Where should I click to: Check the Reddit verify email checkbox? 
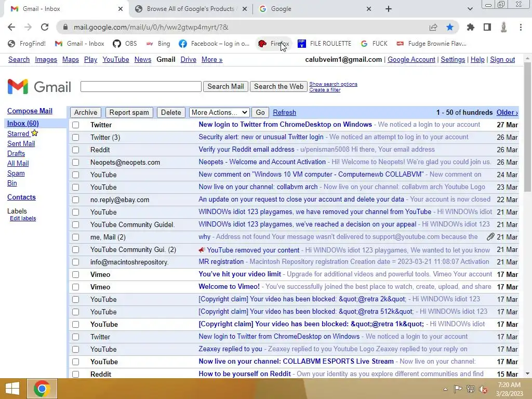pyautogui.click(x=76, y=150)
